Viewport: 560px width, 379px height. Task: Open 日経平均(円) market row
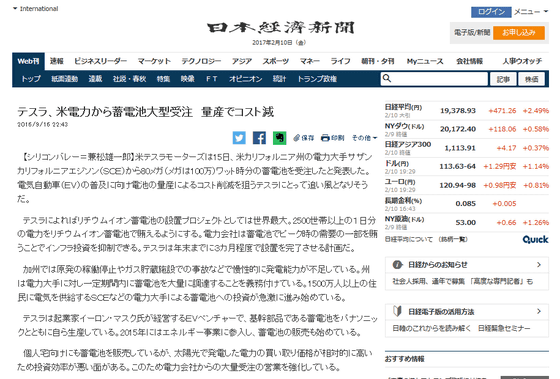(x=466, y=111)
